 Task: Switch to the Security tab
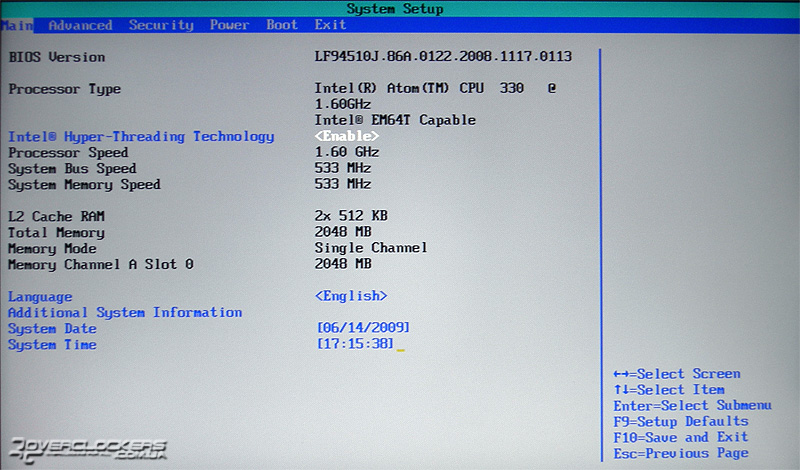(x=161, y=25)
